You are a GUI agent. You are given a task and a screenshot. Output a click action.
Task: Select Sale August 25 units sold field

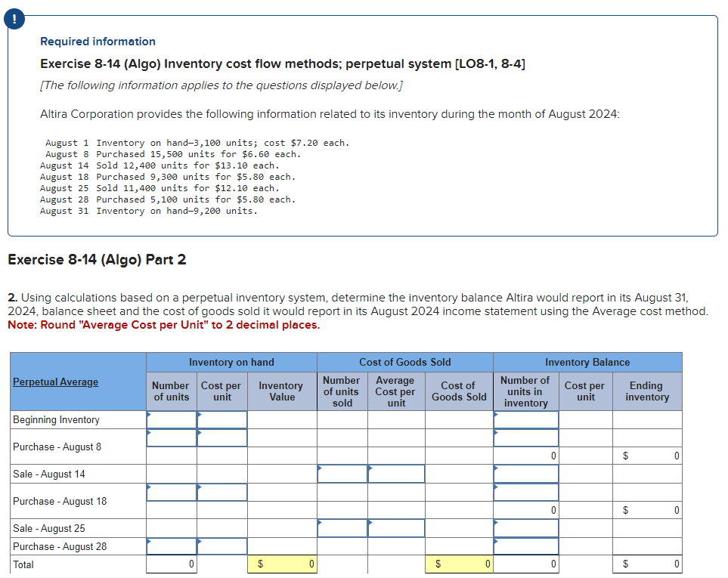tap(342, 528)
